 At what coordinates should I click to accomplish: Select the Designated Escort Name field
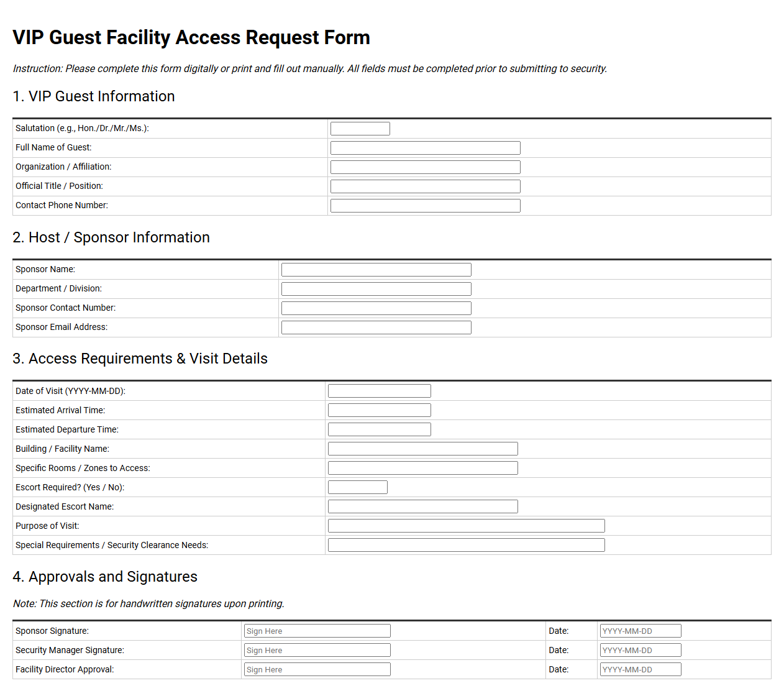(423, 506)
